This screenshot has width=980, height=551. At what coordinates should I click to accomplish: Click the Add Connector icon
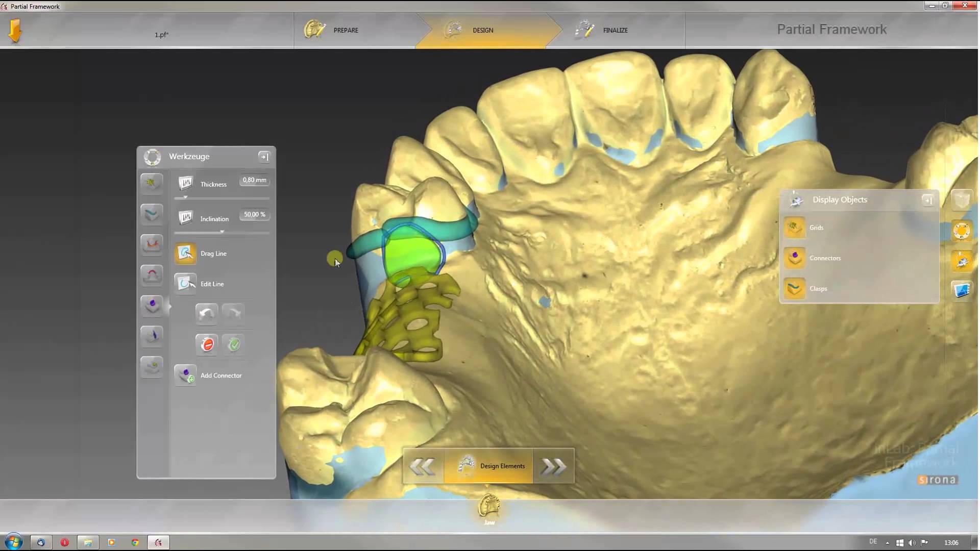[x=185, y=375]
